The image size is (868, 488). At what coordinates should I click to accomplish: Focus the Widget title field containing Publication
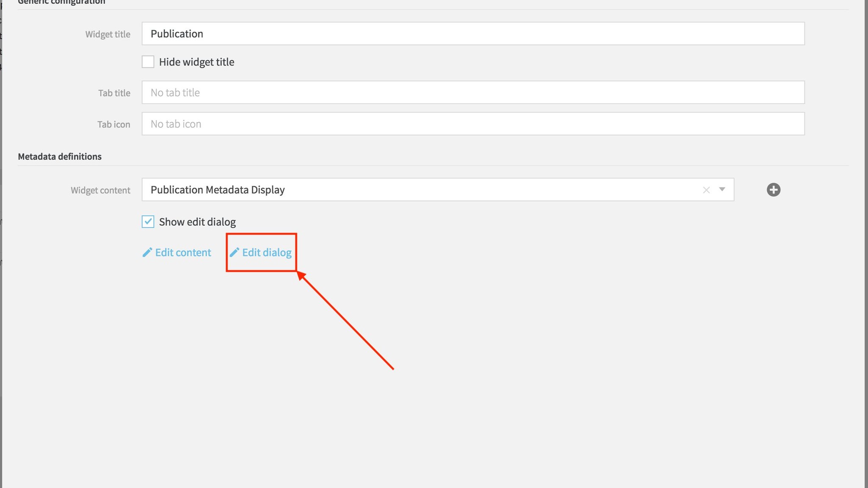click(x=473, y=34)
